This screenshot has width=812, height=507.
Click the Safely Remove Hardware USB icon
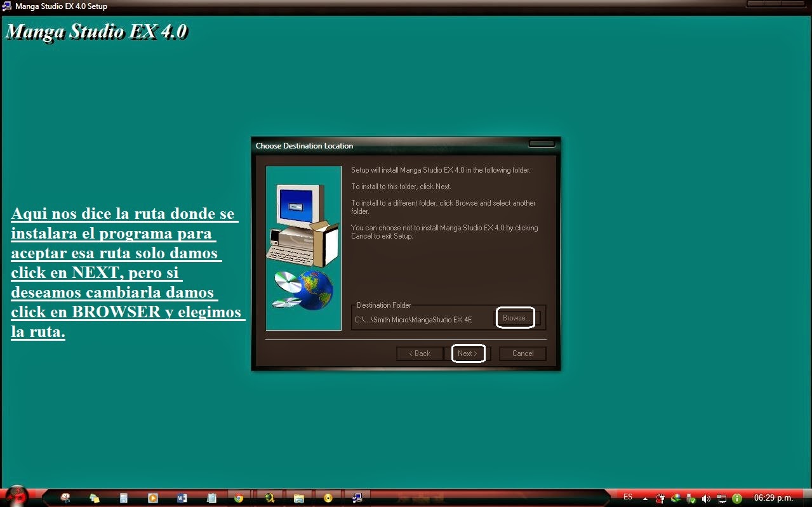(691, 499)
